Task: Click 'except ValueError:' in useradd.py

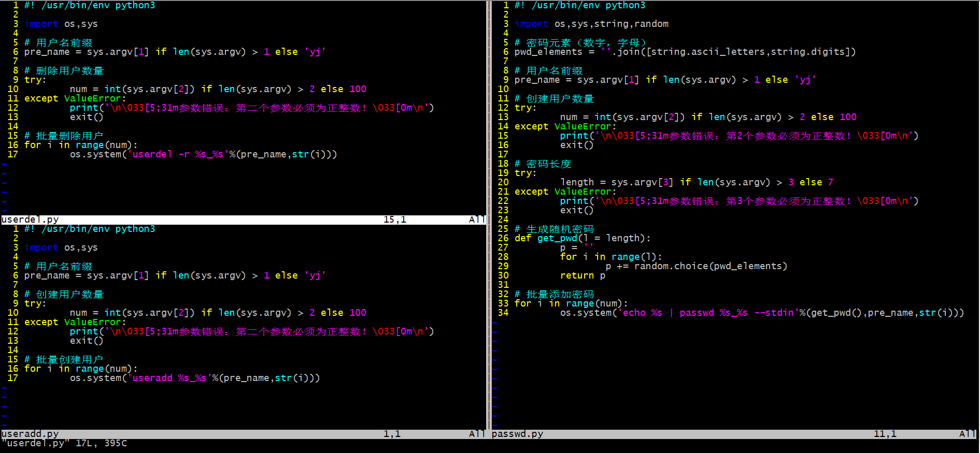Action: [x=75, y=322]
